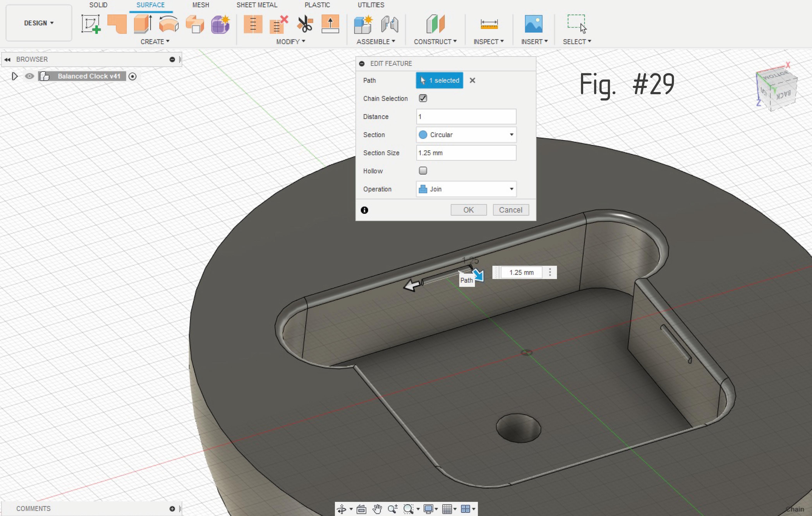Click the Construct plane icon
812x516 pixels.
click(435, 24)
